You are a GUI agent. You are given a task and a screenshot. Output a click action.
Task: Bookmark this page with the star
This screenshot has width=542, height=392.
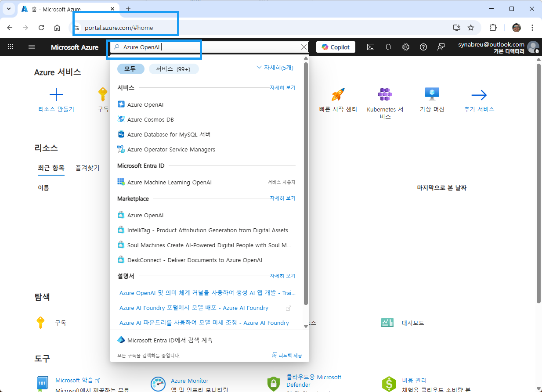pos(471,28)
